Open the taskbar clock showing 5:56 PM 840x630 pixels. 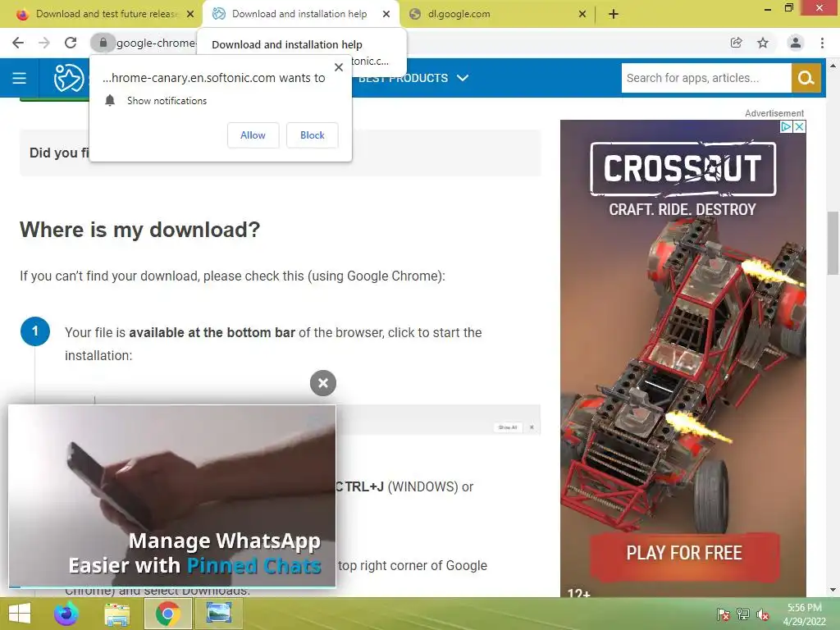click(804, 614)
